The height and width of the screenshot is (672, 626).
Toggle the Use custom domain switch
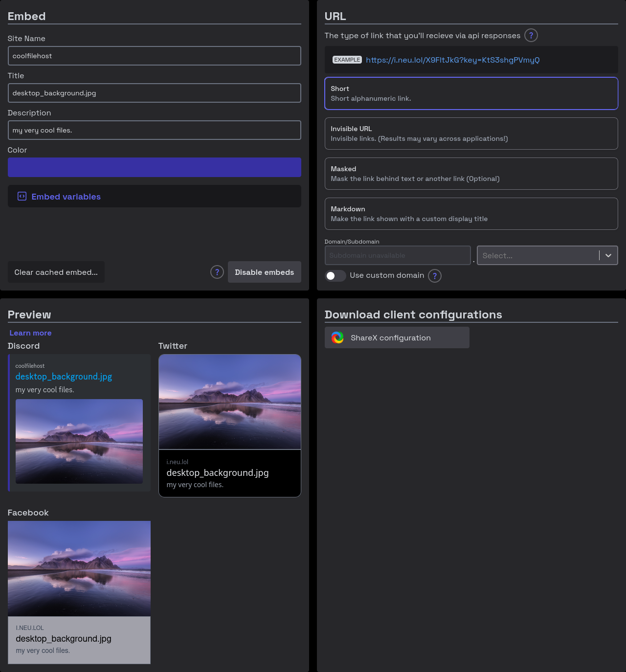335,276
